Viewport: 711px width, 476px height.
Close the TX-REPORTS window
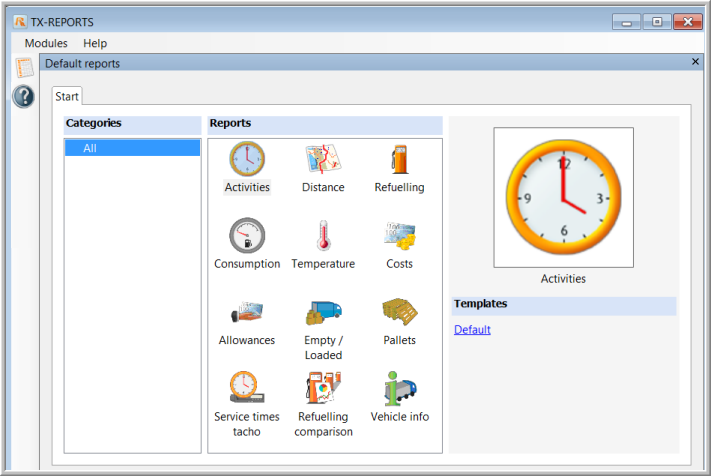(687, 21)
